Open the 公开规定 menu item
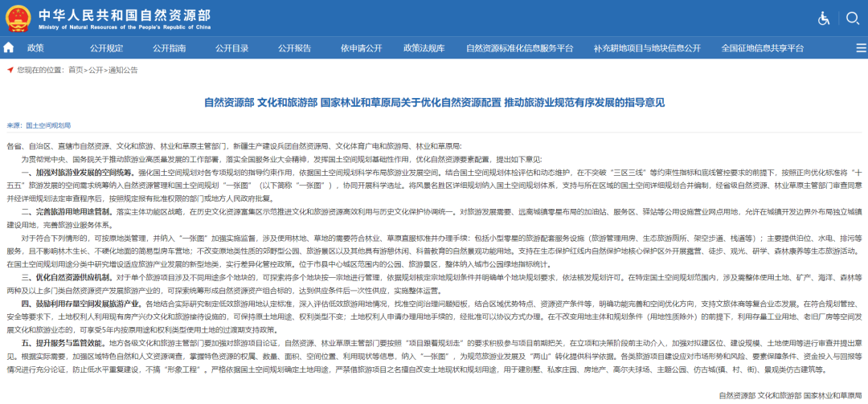 coord(106,48)
